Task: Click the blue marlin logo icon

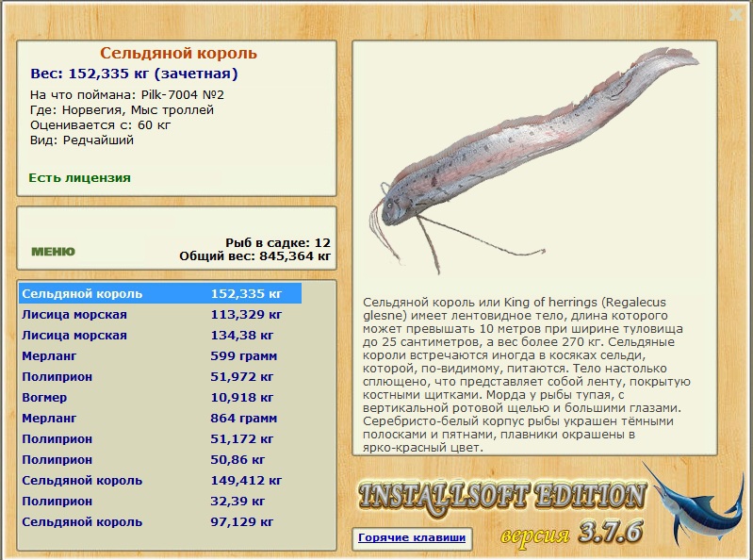Action: 693,502
